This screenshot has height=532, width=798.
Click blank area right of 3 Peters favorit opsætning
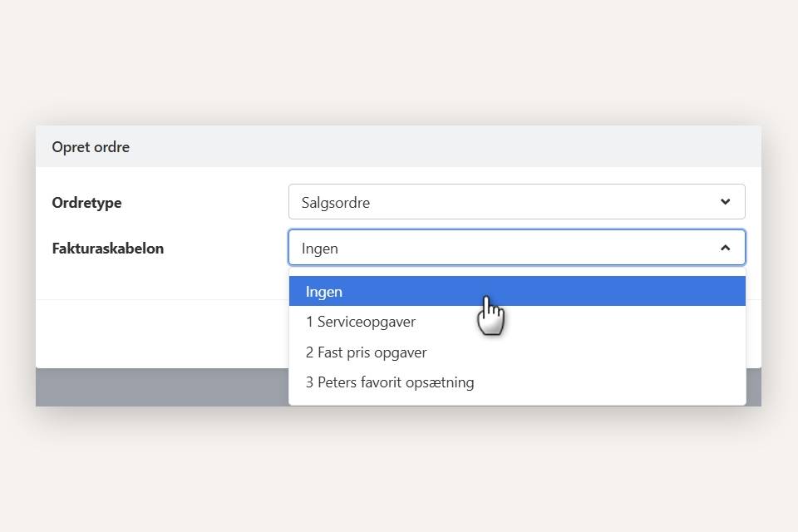pos(623,382)
